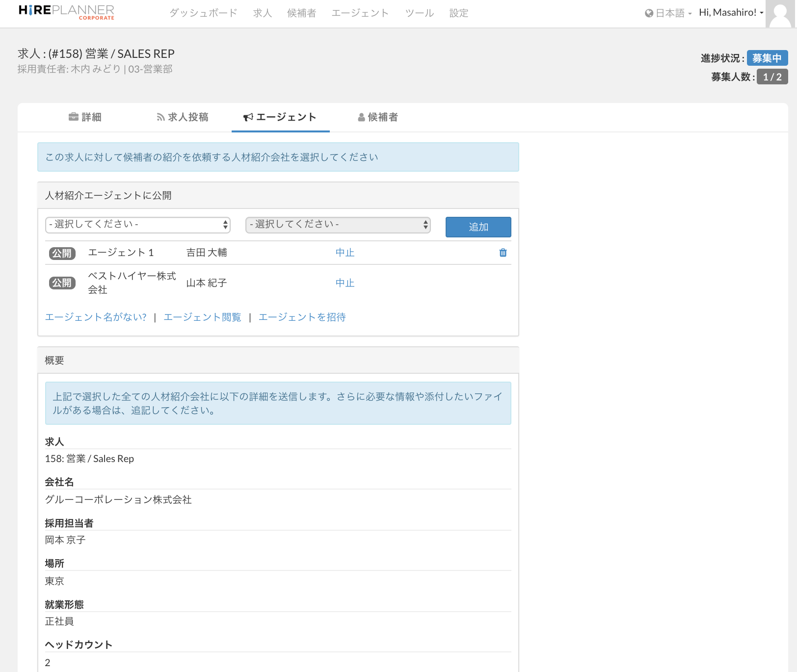
Task: Click the megaphone icon on エージェント tab
Action: 248,117
